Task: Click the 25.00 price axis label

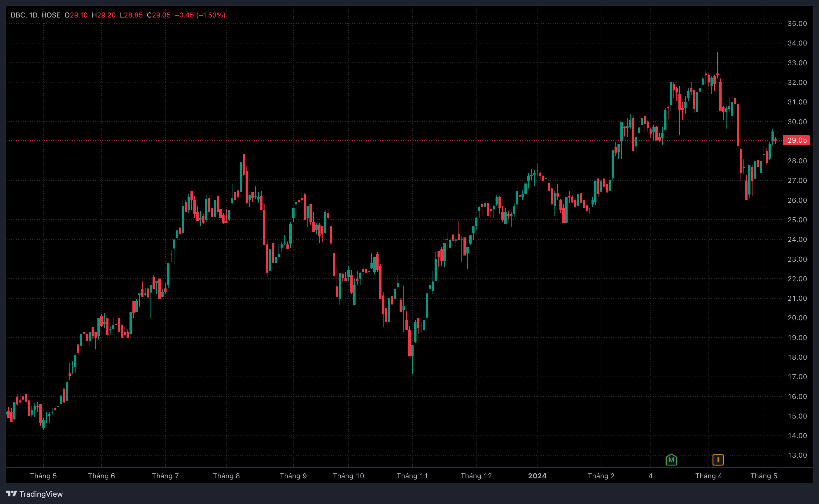Action: [797, 220]
